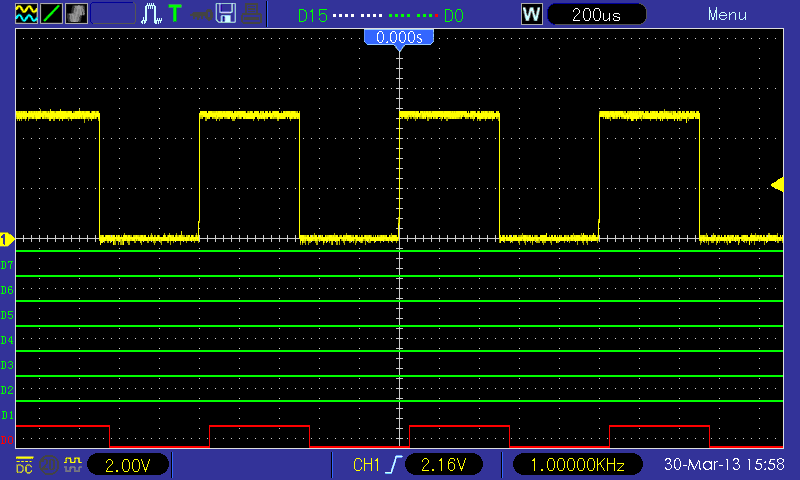The image size is (800, 480).
Task: Click the yellow trigger level arrow on right edge
Action: 777,184
